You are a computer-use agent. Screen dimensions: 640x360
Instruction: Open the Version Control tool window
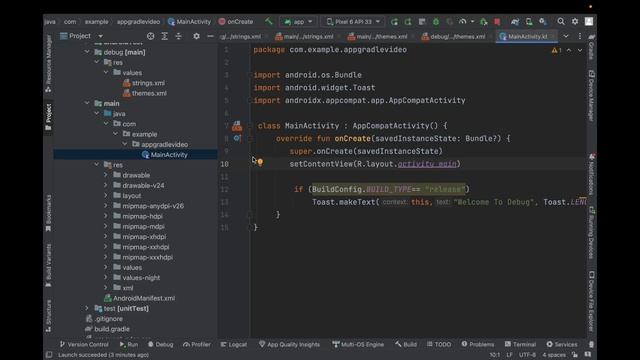click(84, 344)
